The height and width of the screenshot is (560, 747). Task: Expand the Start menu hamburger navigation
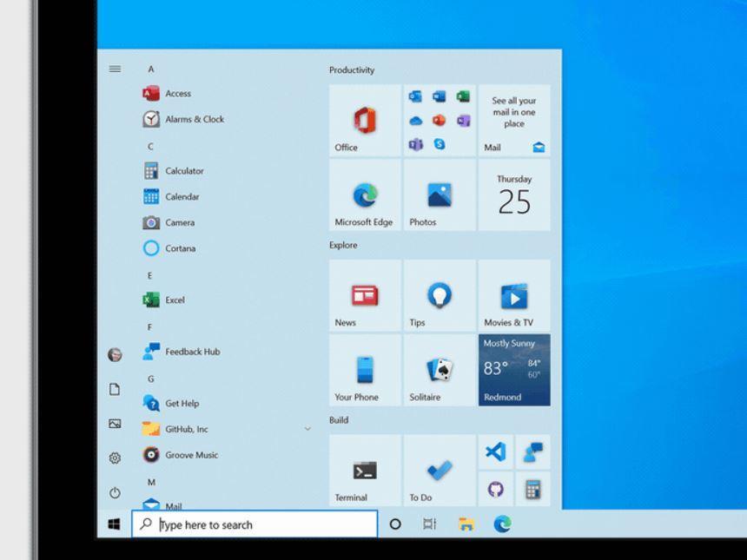click(x=115, y=69)
